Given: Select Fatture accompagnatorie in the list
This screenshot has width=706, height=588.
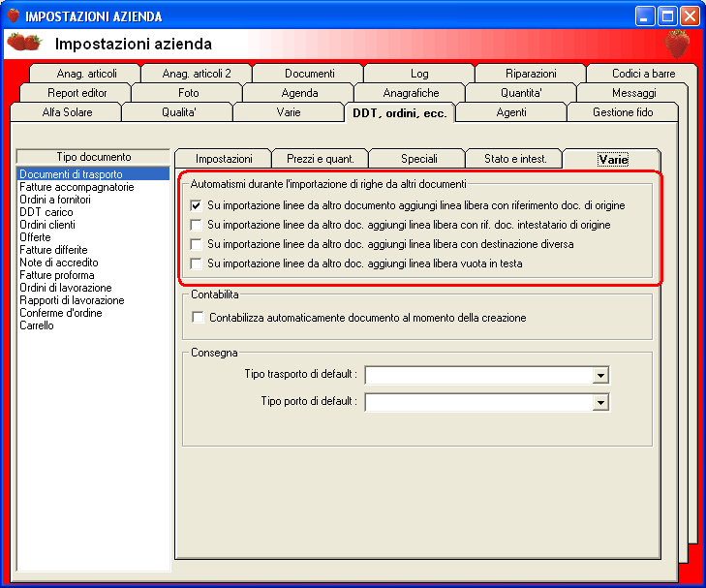Looking at the screenshot, I should pyautogui.click(x=93, y=186).
